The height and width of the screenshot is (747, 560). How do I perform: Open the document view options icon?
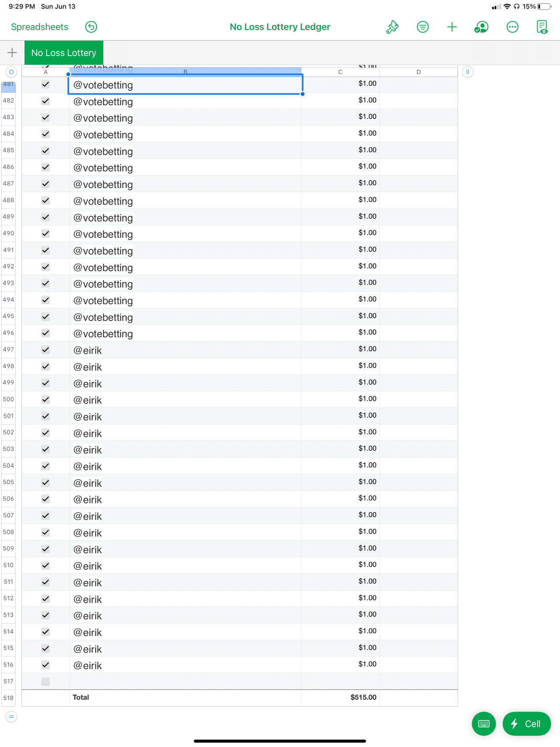[x=542, y=27]
